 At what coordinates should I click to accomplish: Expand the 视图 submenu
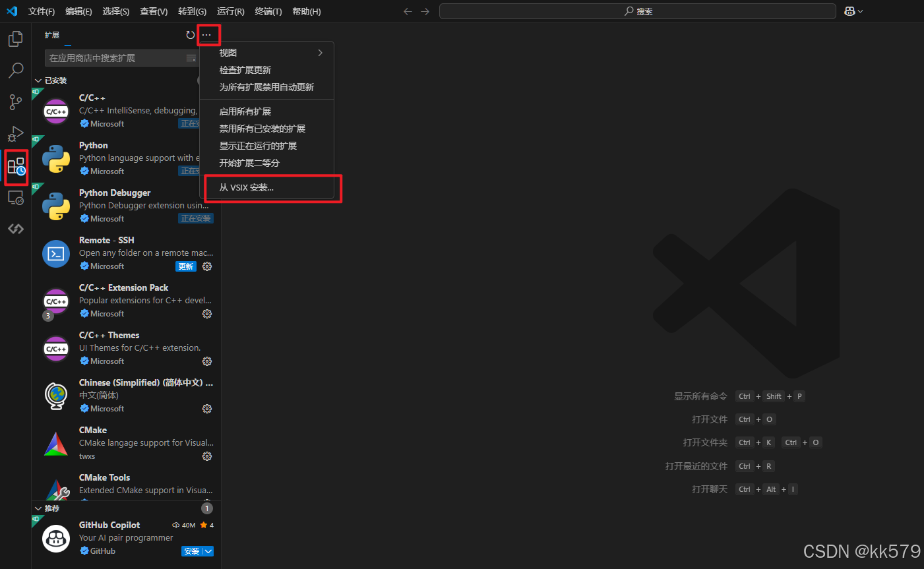pyautogui.click(x=267, y=53)
